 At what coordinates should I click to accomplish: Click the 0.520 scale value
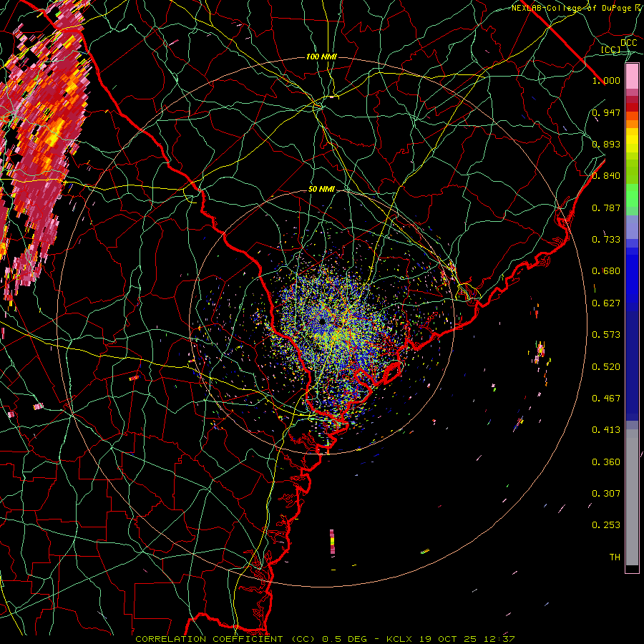coord(606,367)
